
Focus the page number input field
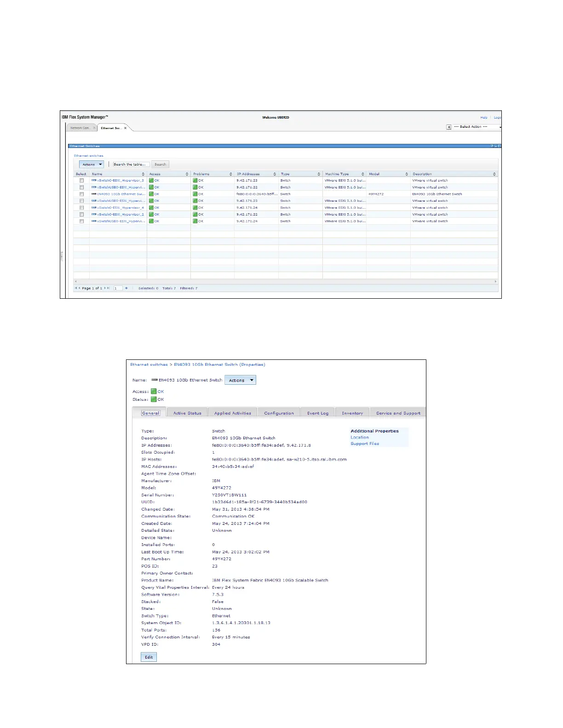click(118, 288)
